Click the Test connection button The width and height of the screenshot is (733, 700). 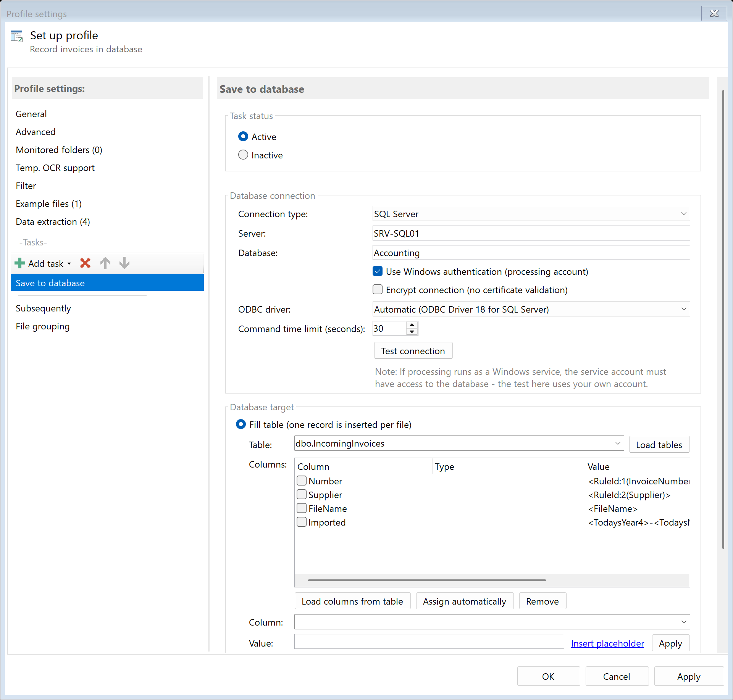[413, 351]
